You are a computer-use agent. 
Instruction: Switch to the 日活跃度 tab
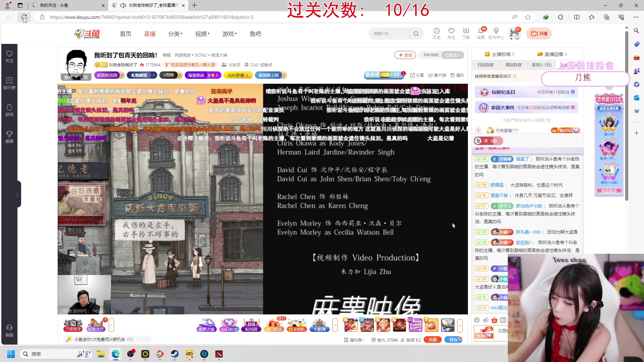pos(485,65)
